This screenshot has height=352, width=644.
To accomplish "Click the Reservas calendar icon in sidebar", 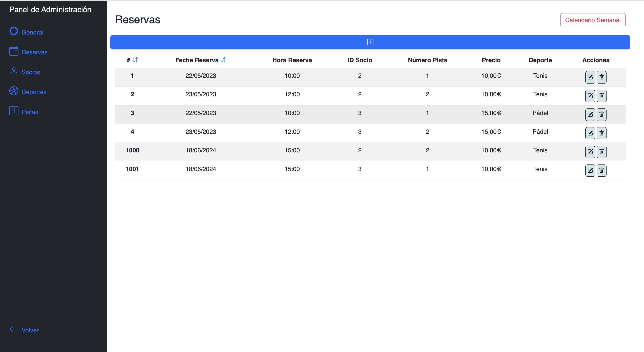I will [x=14, y=51].
